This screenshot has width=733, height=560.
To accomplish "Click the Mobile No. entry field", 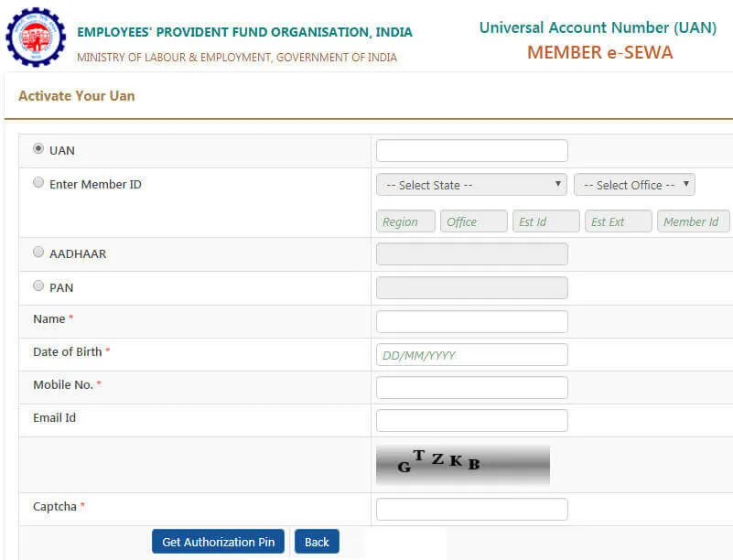I will tap(471, 386).
